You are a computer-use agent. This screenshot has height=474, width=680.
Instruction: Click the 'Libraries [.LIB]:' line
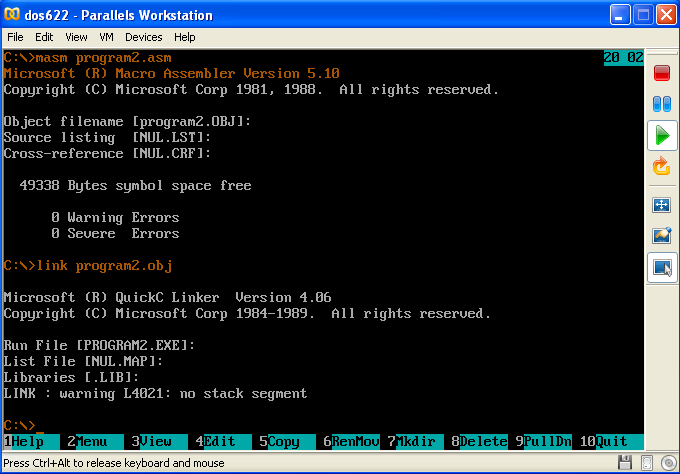(x=71, y=377)
